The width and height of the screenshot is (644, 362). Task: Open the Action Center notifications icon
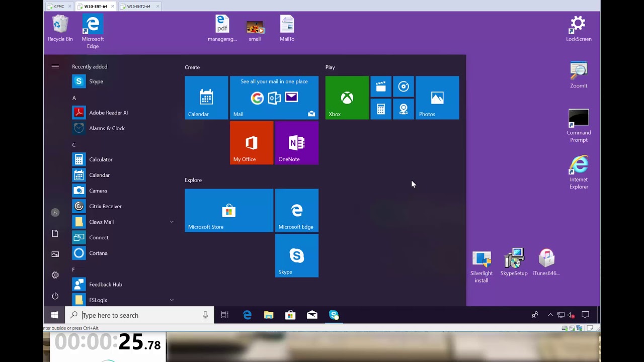pyautogui.click(x=585, y=315)
